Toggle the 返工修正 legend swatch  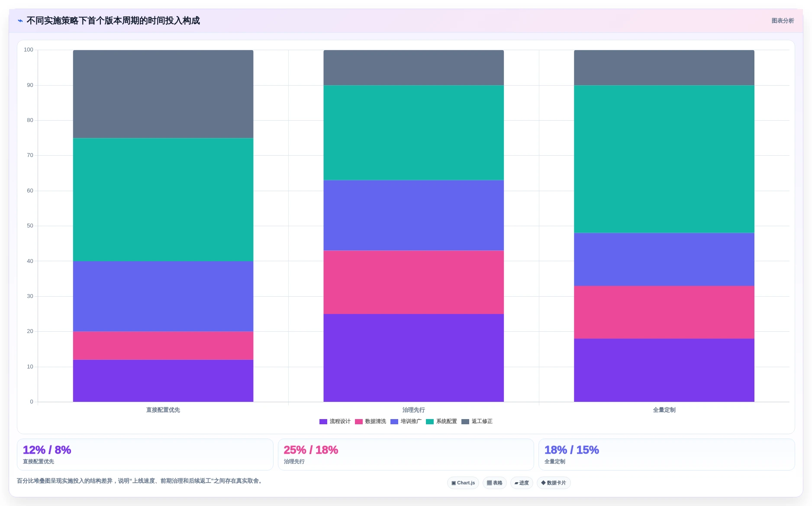click(x=465, y=422)
